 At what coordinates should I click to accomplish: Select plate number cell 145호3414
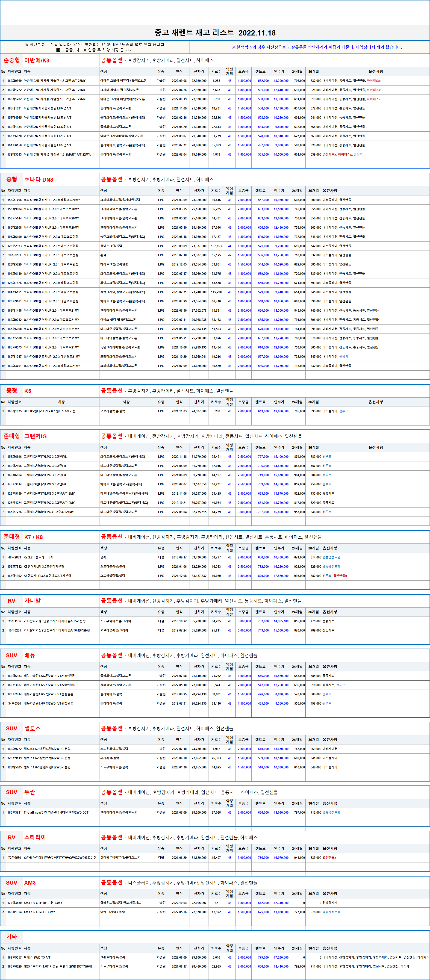coord(15,484)
